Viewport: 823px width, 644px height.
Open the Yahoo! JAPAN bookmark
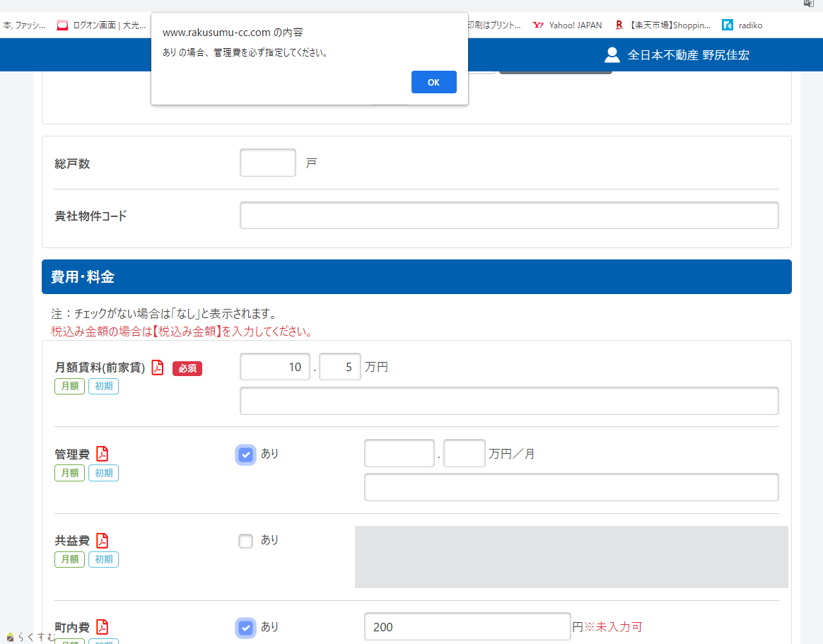pos(567,25)
